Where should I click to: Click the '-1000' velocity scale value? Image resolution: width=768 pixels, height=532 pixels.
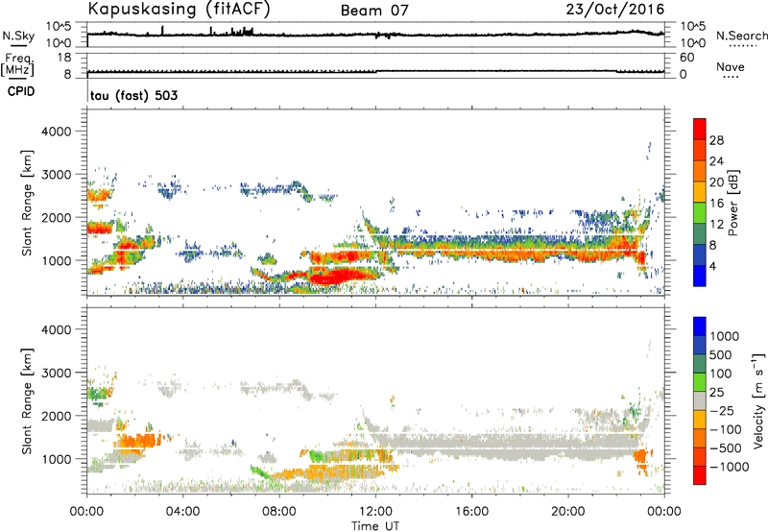coord(729,467)
